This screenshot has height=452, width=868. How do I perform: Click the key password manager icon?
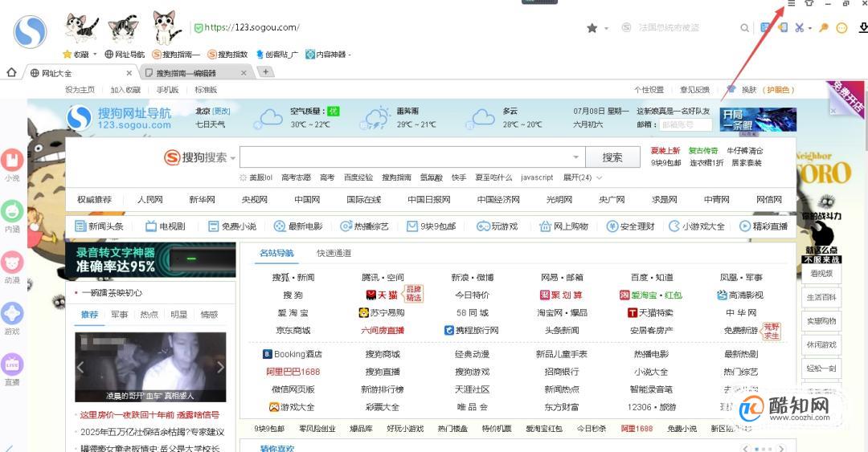(x=824, y=27)
